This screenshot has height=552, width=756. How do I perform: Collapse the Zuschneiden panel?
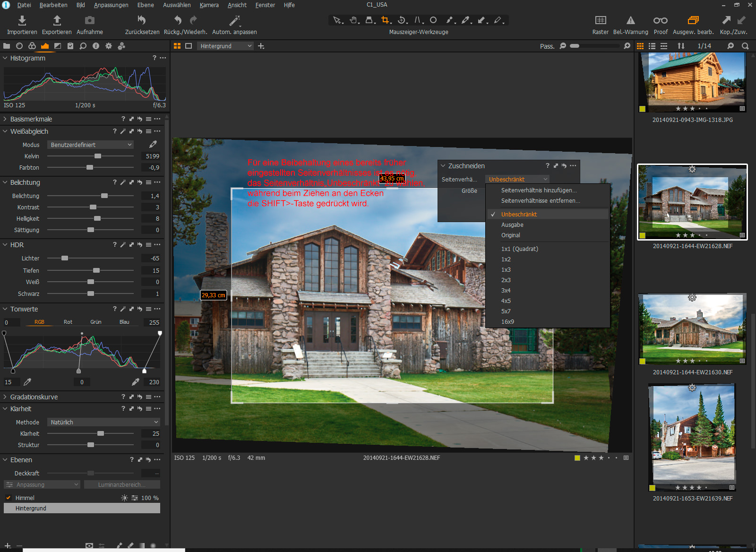(x=443, y=166)
